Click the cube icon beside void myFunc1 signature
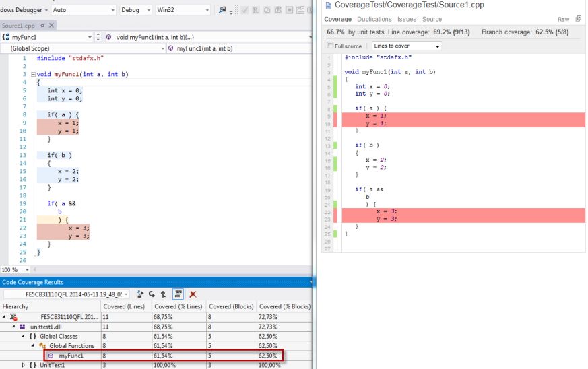The image size is (588, 369). coord(108,37)
